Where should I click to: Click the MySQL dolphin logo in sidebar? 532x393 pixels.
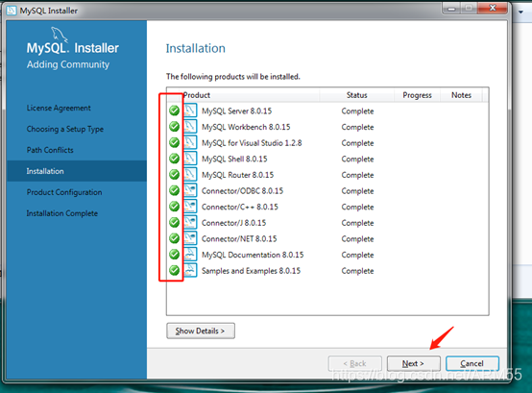(60, 36)
